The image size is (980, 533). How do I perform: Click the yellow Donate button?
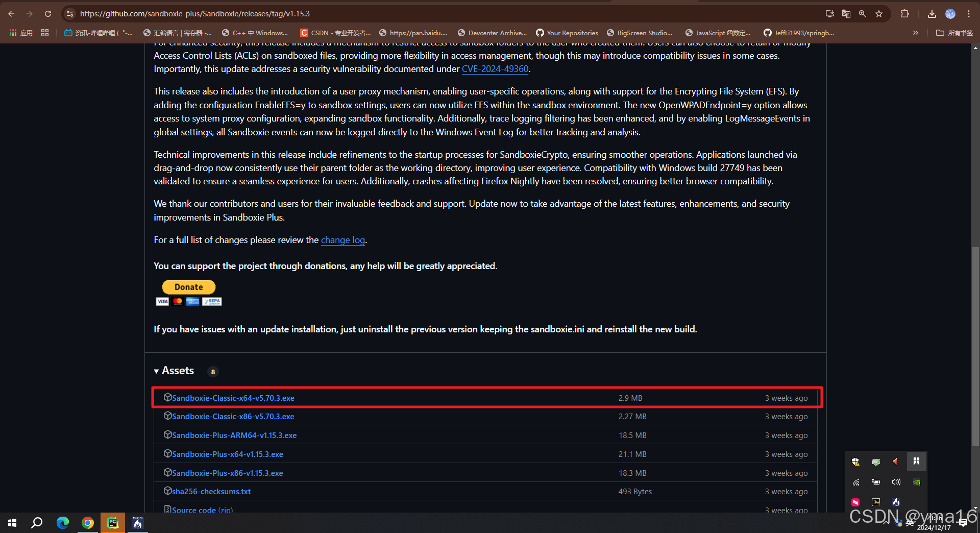pyautogui.click(x=188, y=287)
